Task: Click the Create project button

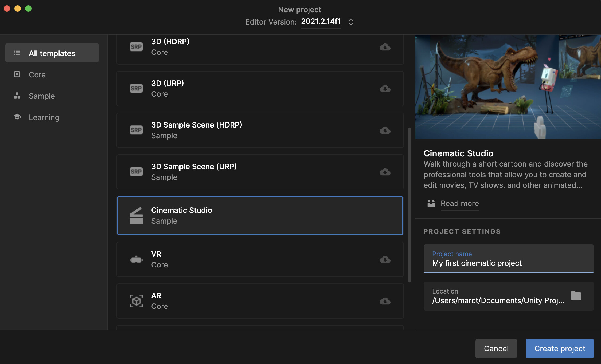Action: [560, 349]
